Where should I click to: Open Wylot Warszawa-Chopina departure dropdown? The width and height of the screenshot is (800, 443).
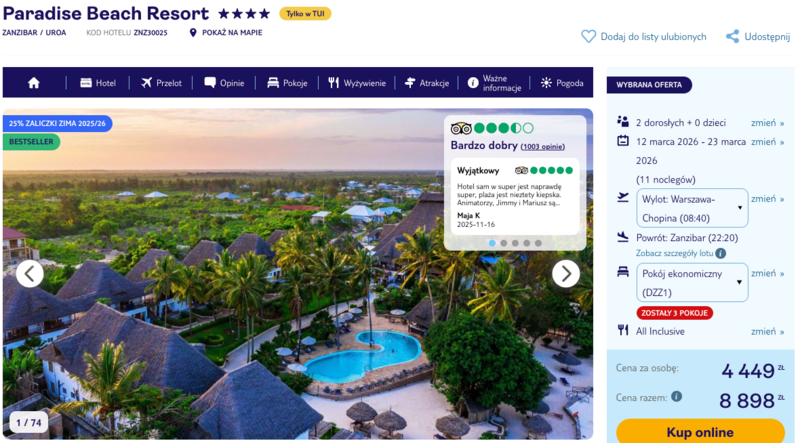point(691,208)
